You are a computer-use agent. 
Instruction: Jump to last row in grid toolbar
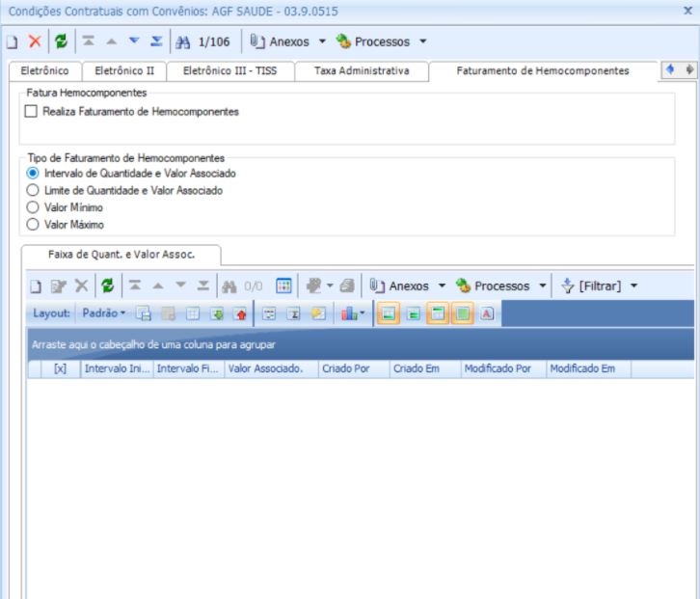point(203,286)
